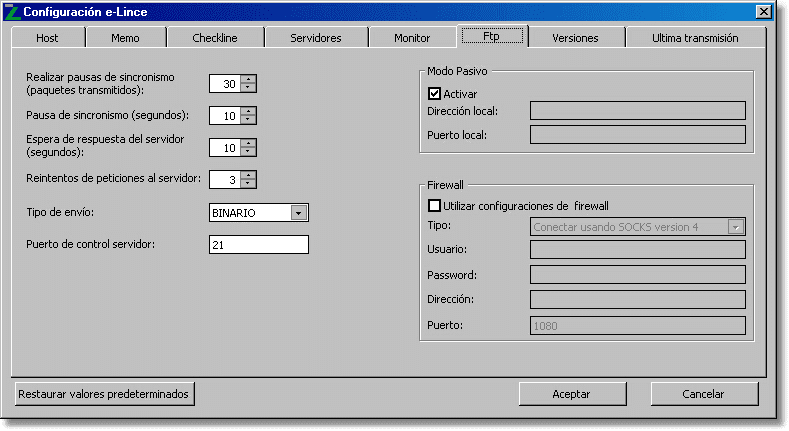
Task: Click the Puerto local field
Action: (638, 135)
